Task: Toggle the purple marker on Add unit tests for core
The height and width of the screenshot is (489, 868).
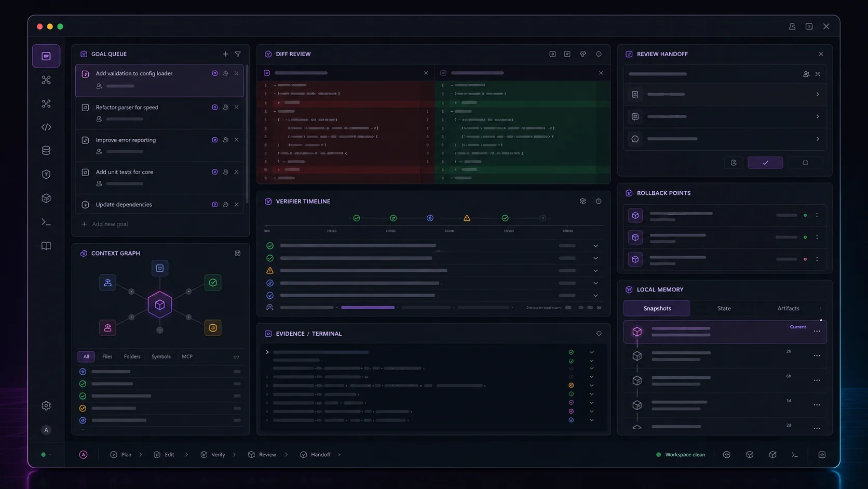Action: point(214,172)
